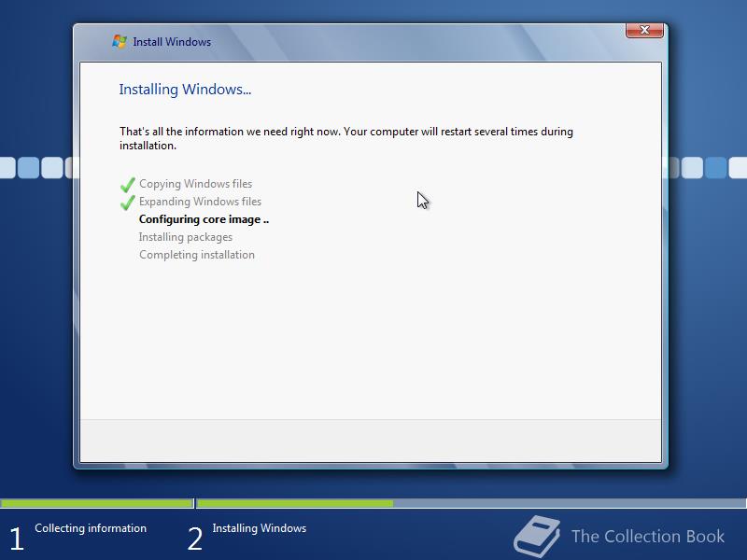
Task: Select the 'Copying Windows files' step text
Action: (195, 184)
